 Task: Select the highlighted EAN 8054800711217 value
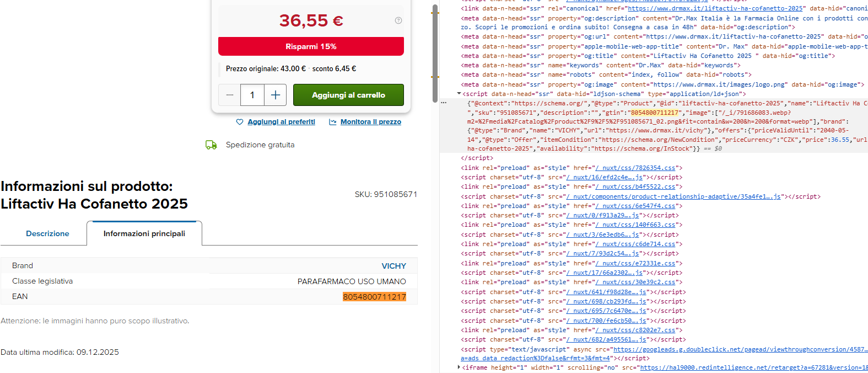pyautogui.click(x=374, y=297)
